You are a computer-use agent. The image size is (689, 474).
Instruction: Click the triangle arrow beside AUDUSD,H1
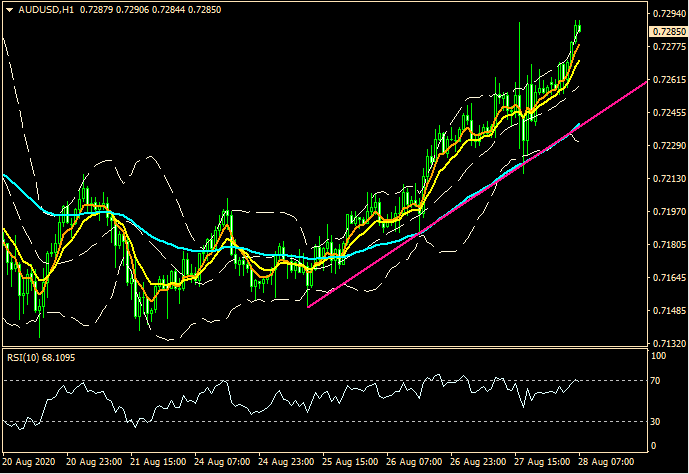(9, 9)
